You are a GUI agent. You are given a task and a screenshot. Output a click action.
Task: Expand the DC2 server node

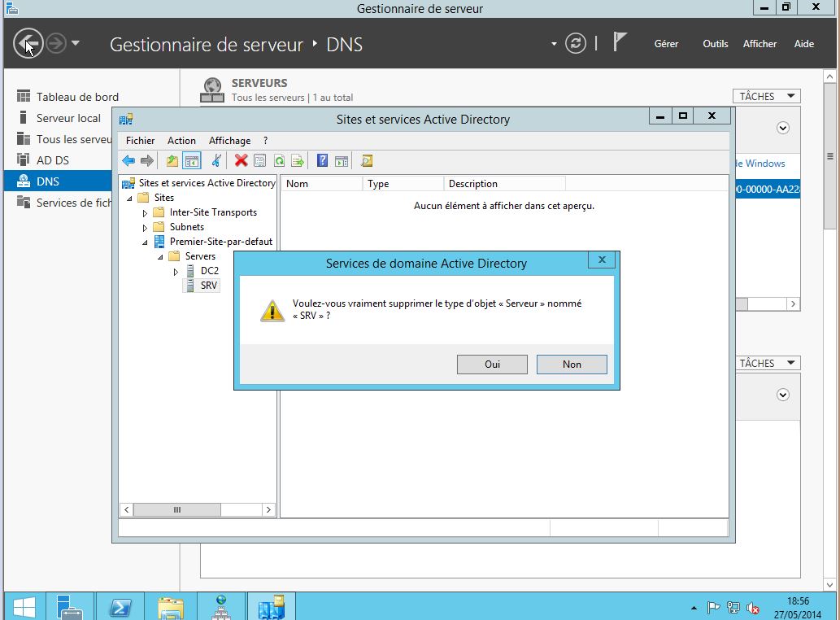click(176, 271)
